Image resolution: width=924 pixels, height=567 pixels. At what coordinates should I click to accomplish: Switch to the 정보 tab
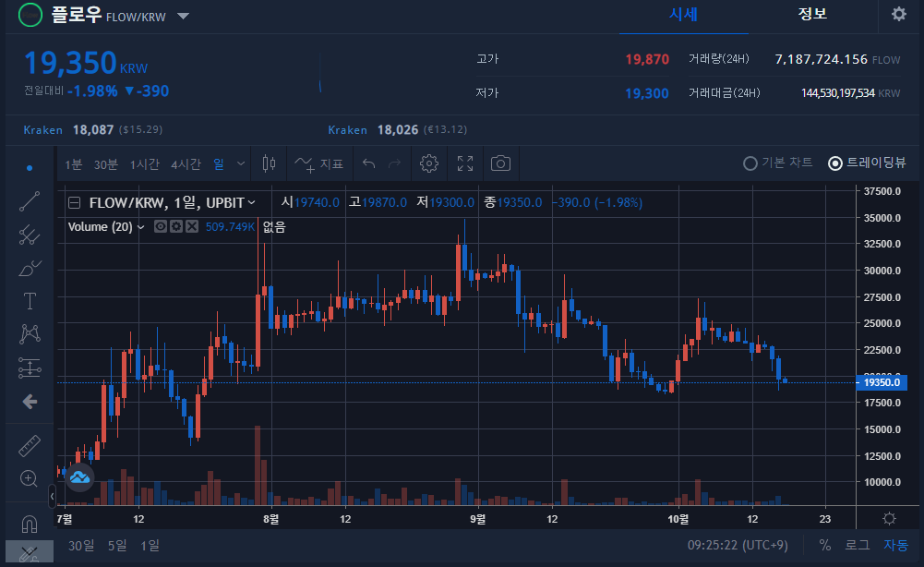[812, 14]
